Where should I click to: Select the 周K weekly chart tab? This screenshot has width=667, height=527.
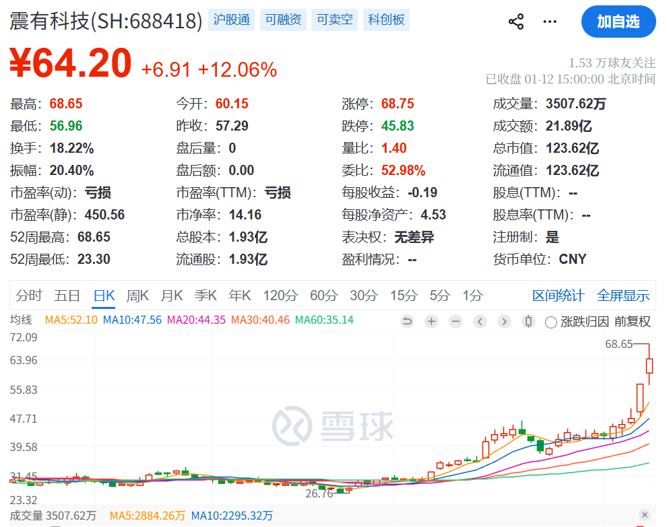pos(137,295)
